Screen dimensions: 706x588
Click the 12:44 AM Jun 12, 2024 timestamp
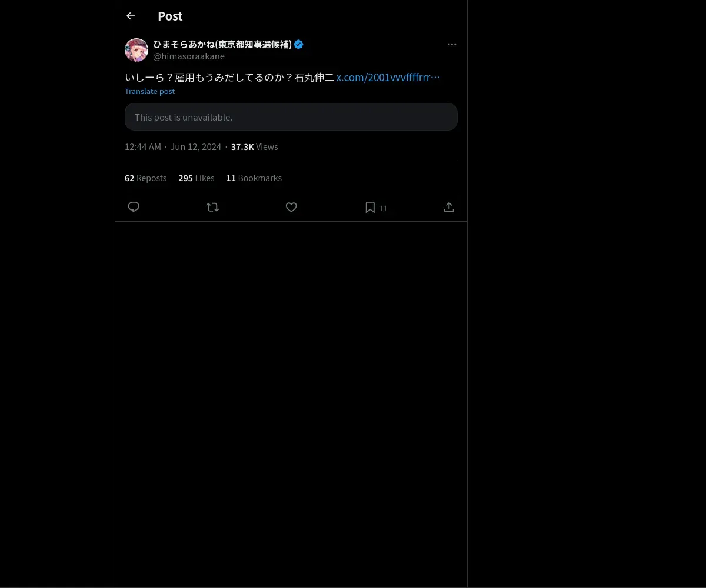pyautogui.click(x=173, y=147)
